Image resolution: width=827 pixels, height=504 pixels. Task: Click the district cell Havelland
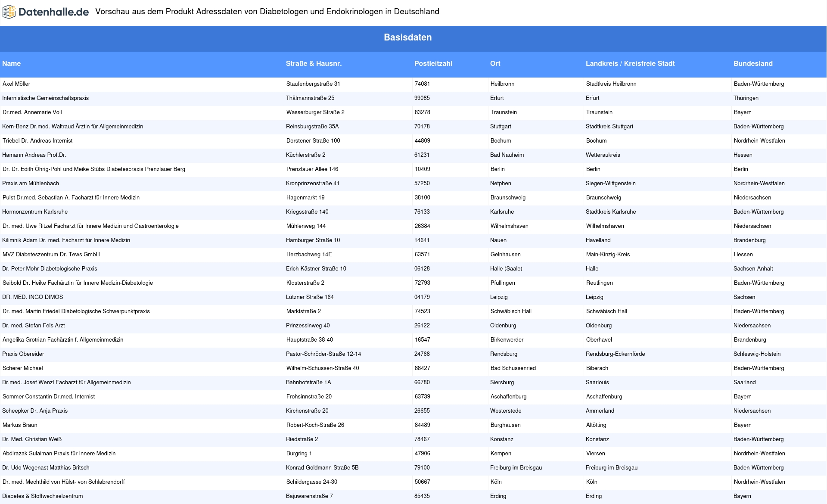point(598,240)
